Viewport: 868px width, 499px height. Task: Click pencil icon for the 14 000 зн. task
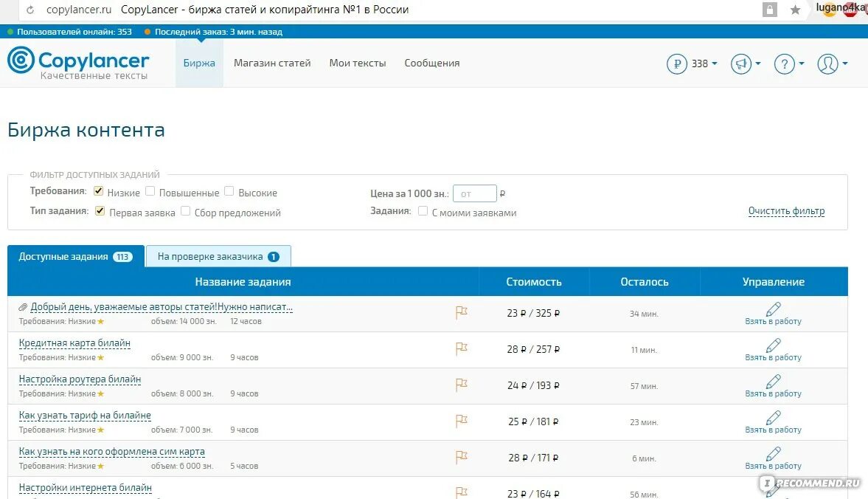[774, 309]
